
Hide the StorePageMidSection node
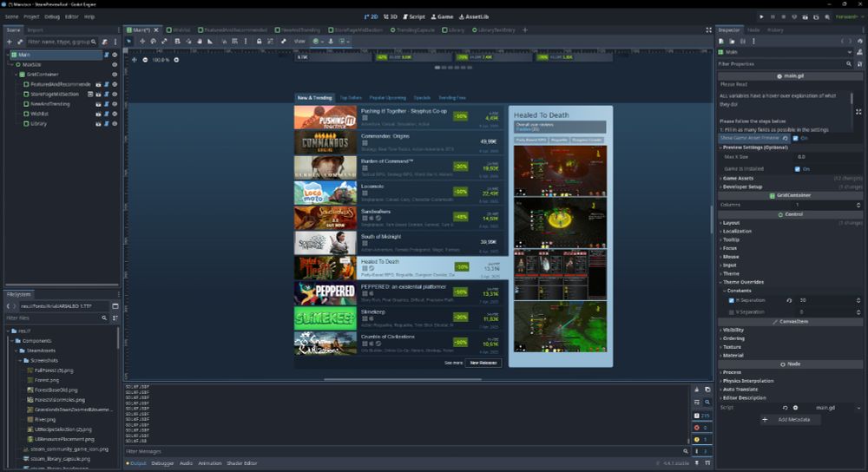(115, 94)
